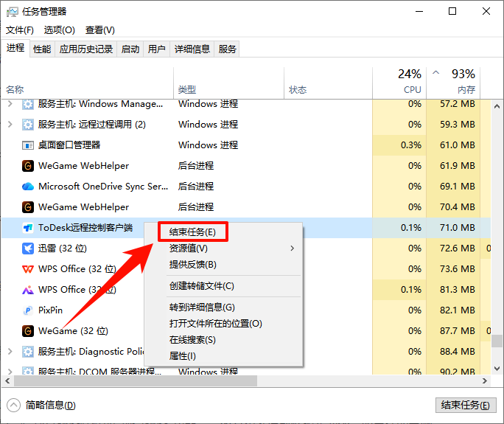The height and width of the screenshot is (424, 504).
Task: Click the gear icon for 服务主机: Windows Manage...
Action: [28, 104]
